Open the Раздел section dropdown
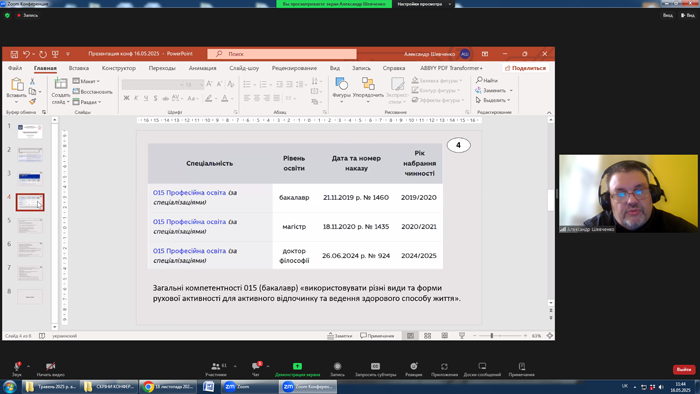The height and width of the screenshot is (394, 700). tap(87, 102)
